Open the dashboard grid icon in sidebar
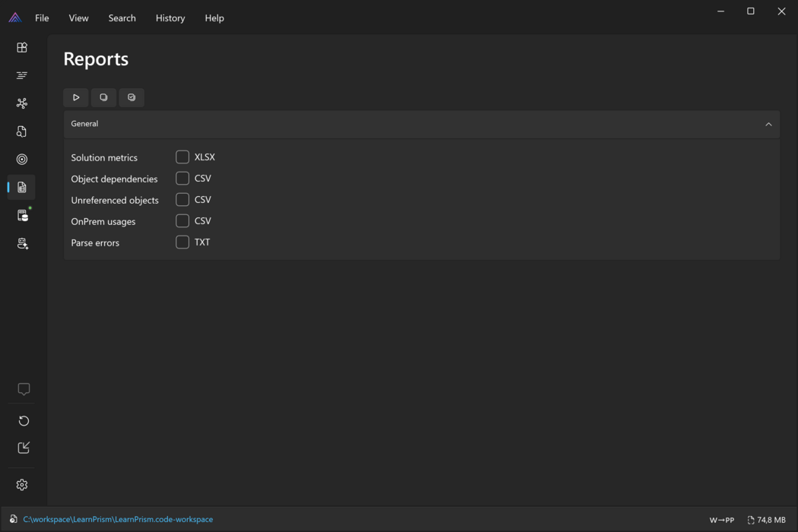This screenshot has height=532, width=798. pos(22,47)
